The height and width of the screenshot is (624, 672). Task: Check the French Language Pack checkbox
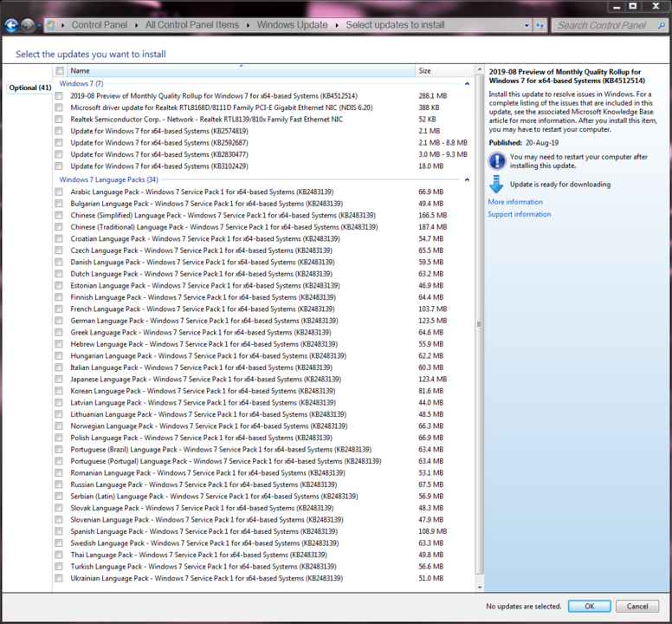59,309
